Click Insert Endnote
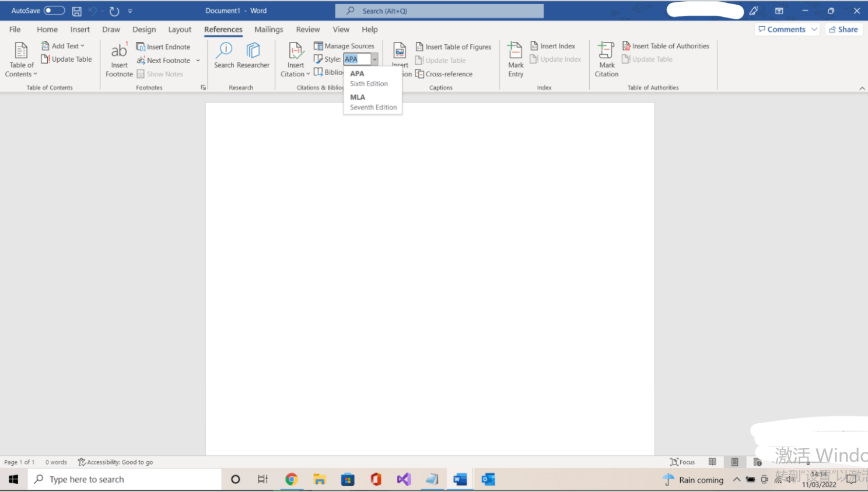 (x=163, y=47)
